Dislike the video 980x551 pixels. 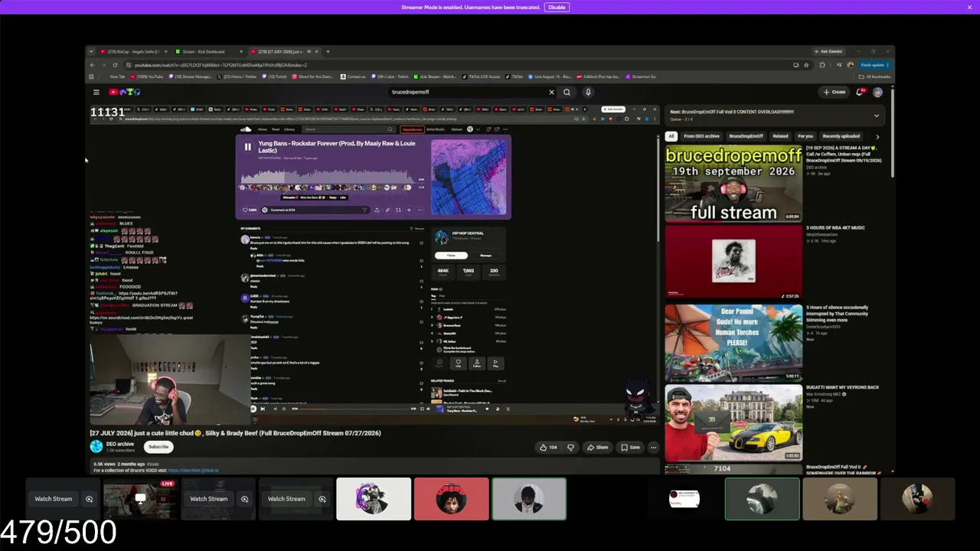pos(570,447)
